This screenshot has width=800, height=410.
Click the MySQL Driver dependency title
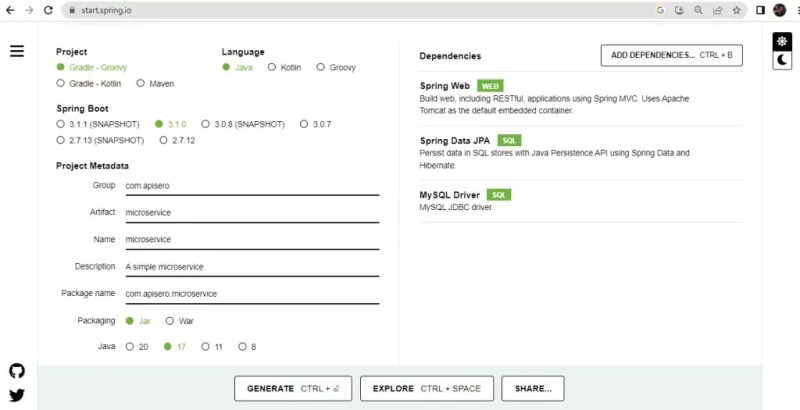(449, 195)
